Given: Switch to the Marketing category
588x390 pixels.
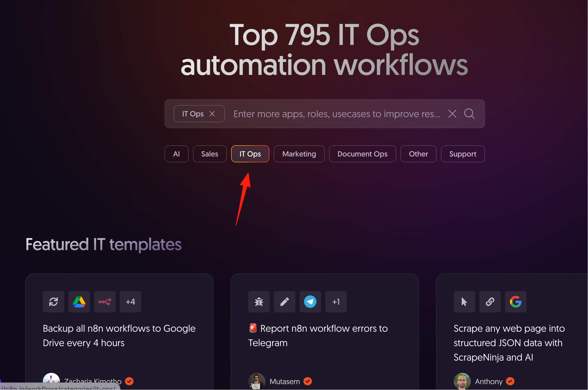Looking at the screenshot, I should [x=299, y=154].
